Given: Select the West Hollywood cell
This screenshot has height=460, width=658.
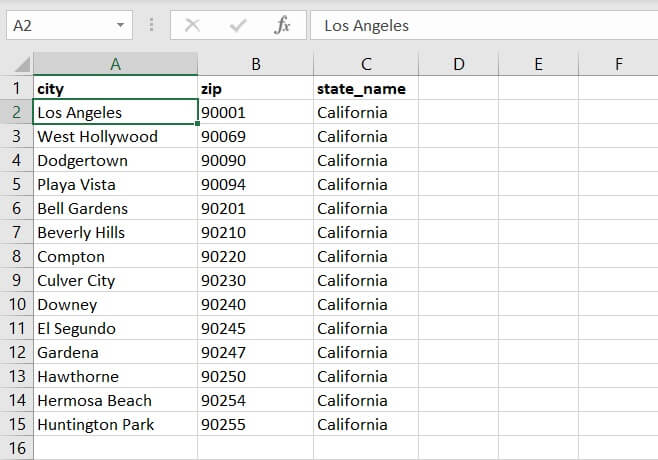Looking at the screenshot, I should (115, 136).
